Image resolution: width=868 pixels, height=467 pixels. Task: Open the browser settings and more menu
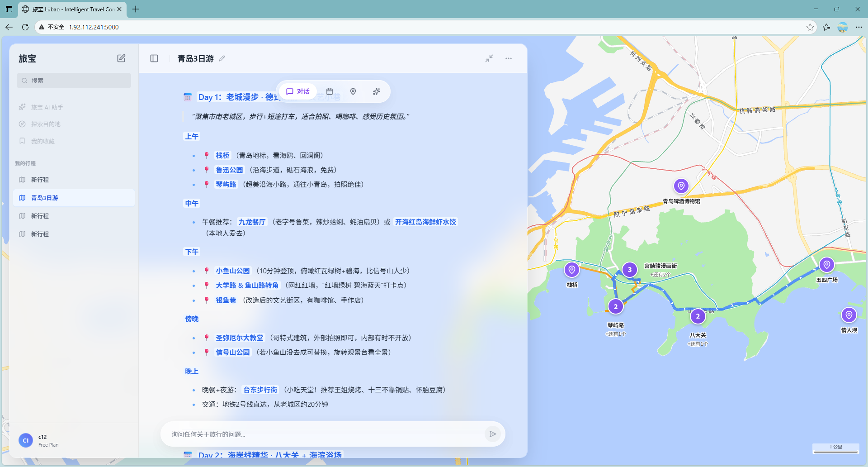(859, 27)
